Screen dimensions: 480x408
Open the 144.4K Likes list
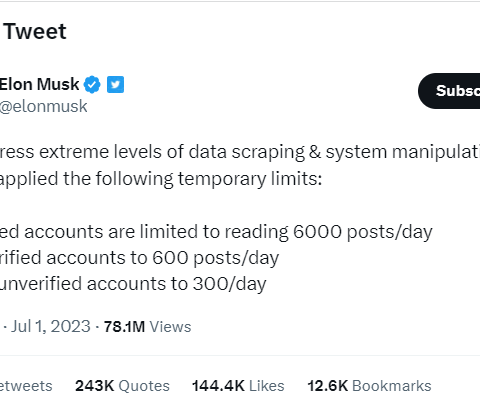[x=238, y=386]
